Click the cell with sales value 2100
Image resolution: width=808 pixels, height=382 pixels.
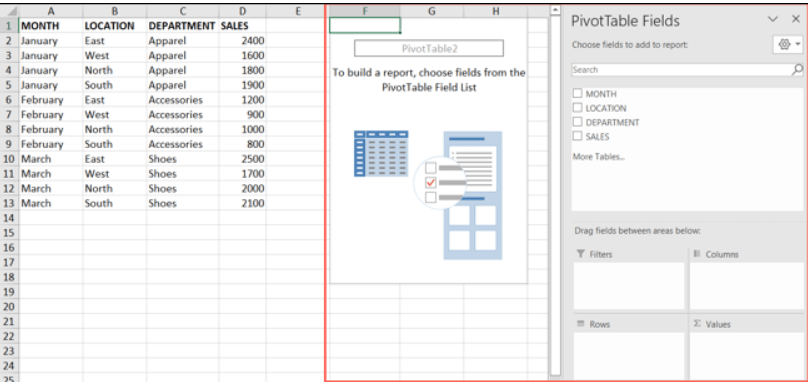[x=243, y=203]
